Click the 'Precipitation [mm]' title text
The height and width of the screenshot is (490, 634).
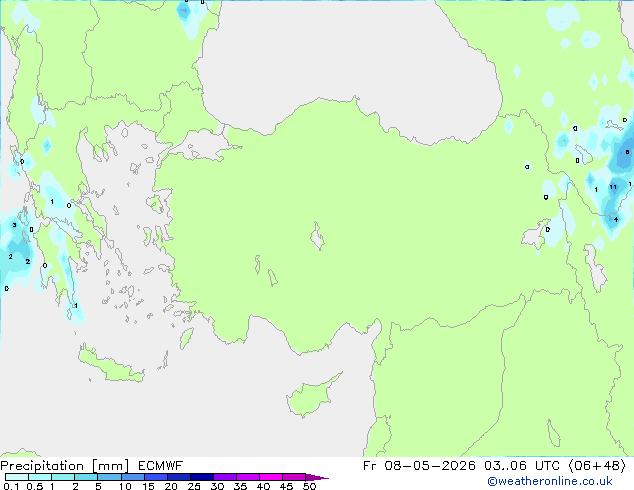tap(64, 466)
